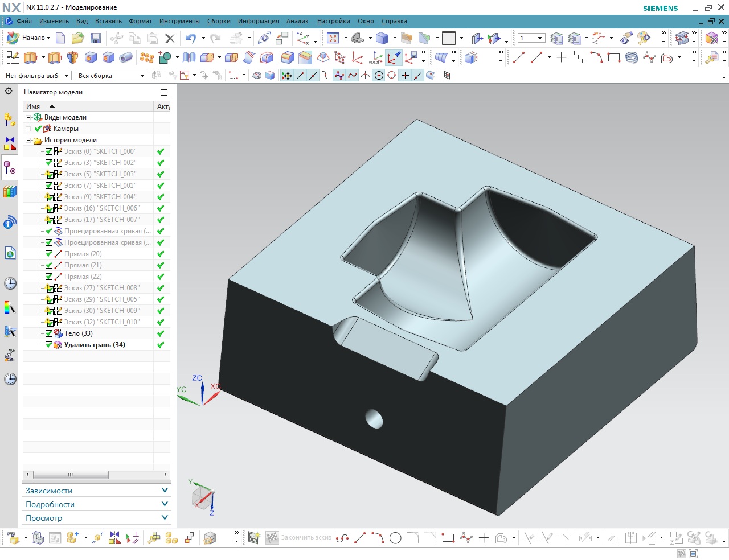
Task: Click the Save icon in toolbar
Action: coord(96,38)
